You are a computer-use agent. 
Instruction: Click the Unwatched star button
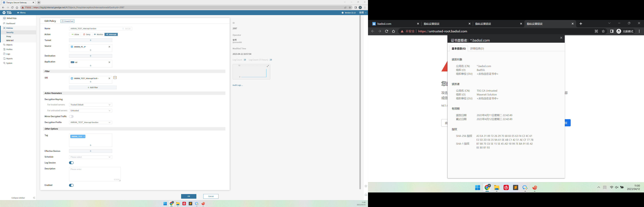68,21
